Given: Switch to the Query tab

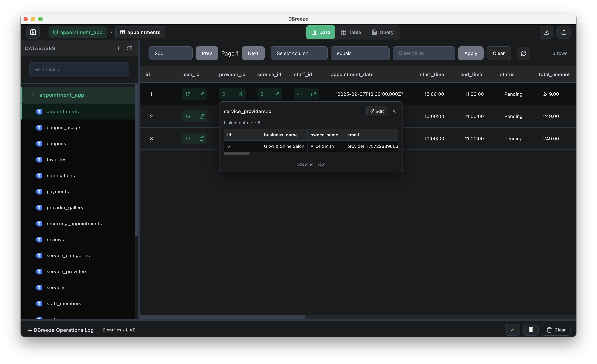Looking at the screenshot, I should [382, 32].
